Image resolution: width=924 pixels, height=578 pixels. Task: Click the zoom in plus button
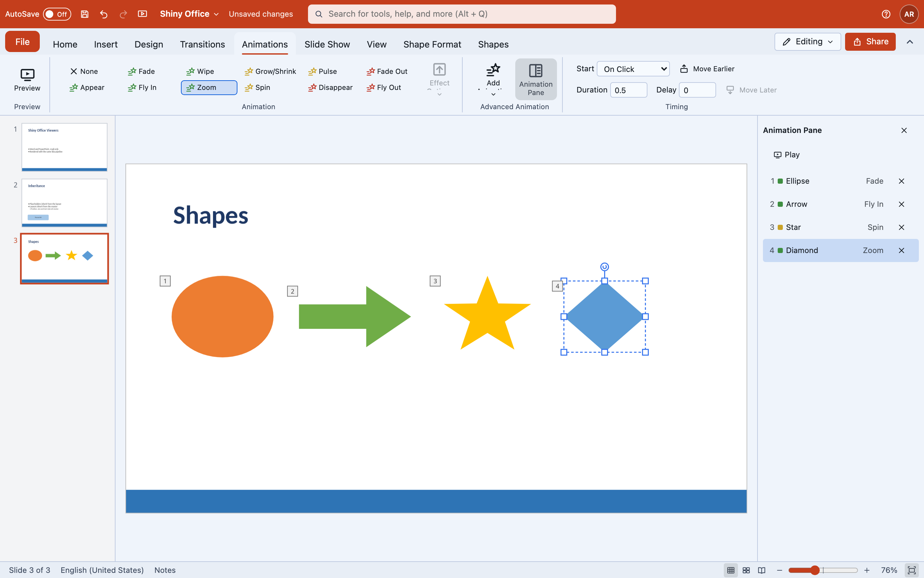pos(867,570)
